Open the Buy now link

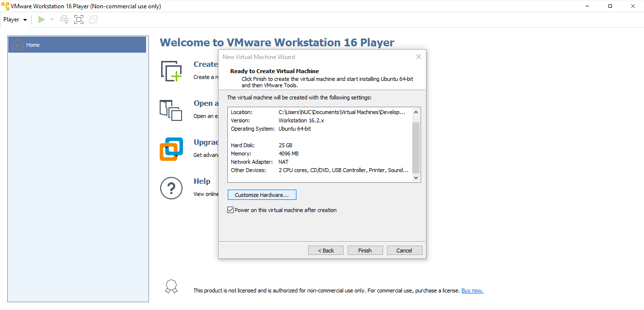click(x=472, y=291)
